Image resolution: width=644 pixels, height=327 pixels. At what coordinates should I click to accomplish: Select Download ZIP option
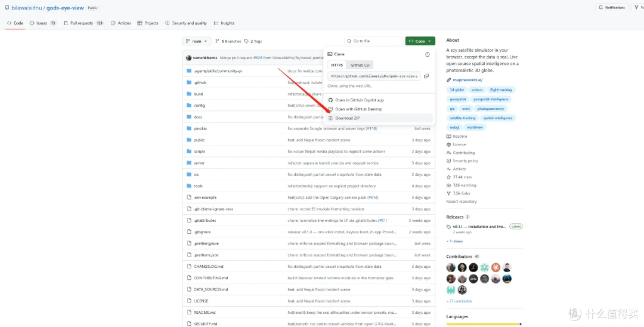[380, 118]
